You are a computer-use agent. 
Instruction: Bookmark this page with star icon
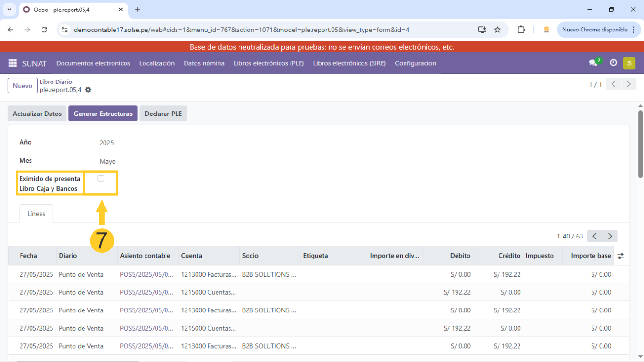point(498,30)
